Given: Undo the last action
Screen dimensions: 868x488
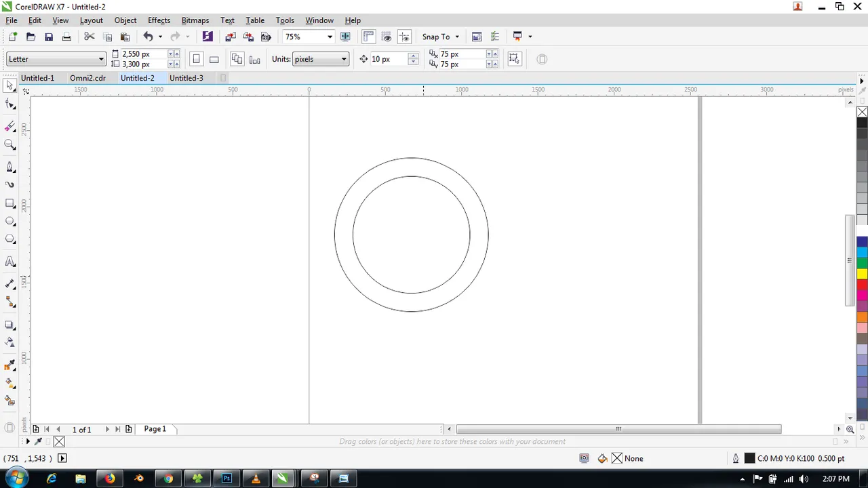Looking at the screenshot, I should click(148, 37).
